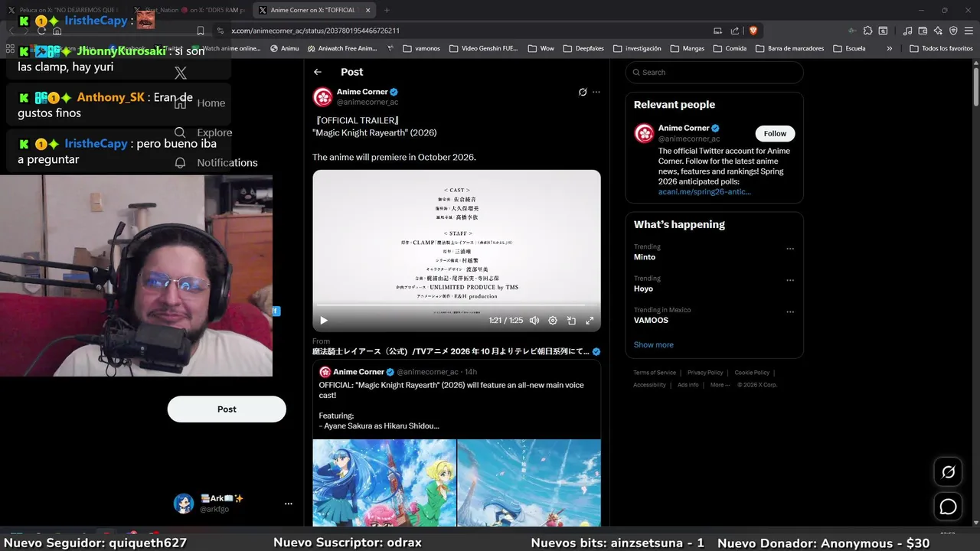Bookmark this page icon

pos(201,31)
